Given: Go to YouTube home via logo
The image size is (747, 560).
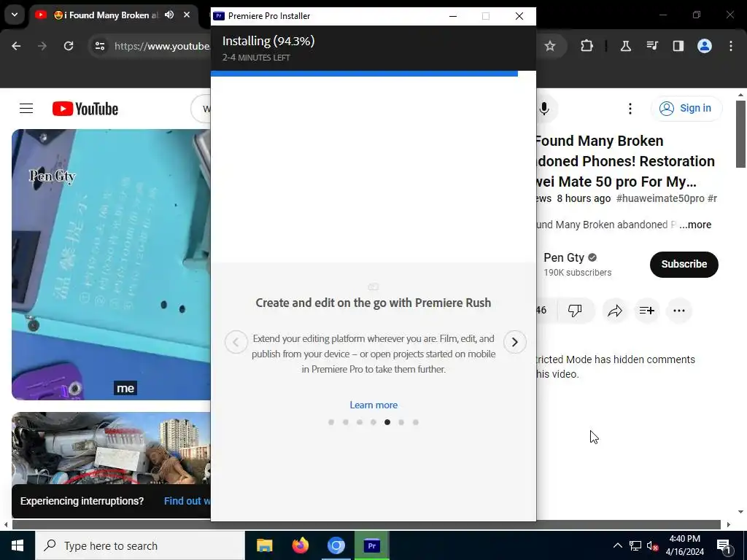Looking at the screenshot, I should (85, 109).
